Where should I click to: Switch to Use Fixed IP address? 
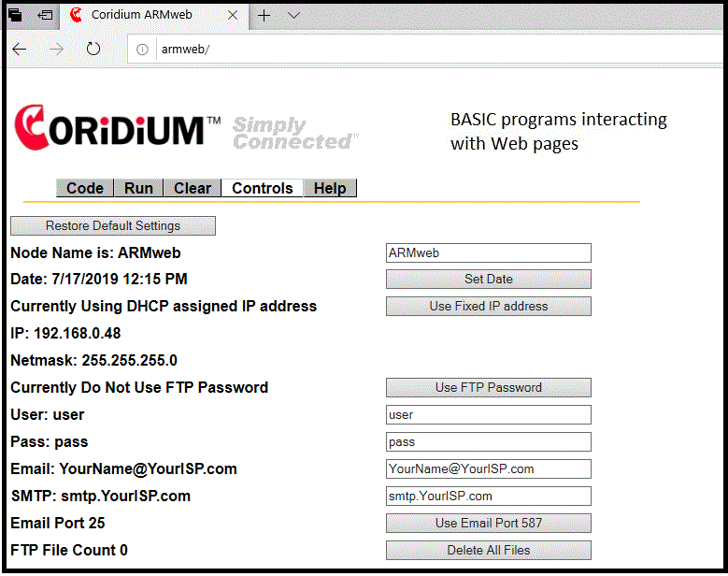point(488,306)
